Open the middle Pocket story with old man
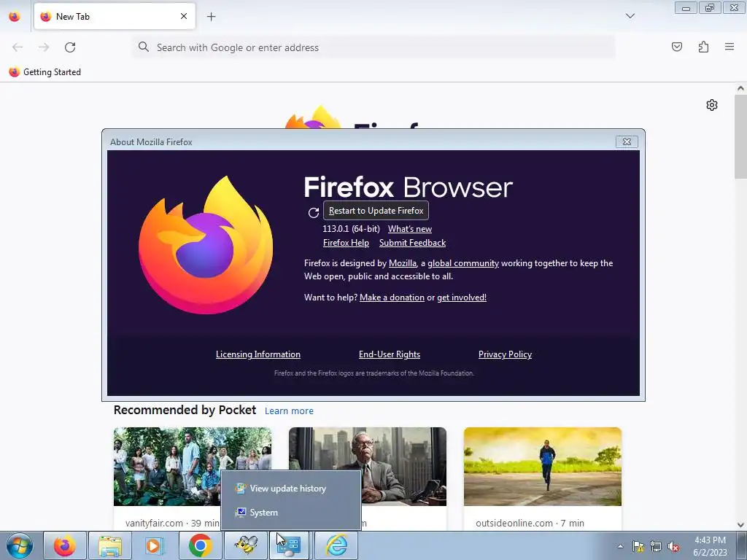The width and height of the screenshot is (747, 560). point(368,466)
